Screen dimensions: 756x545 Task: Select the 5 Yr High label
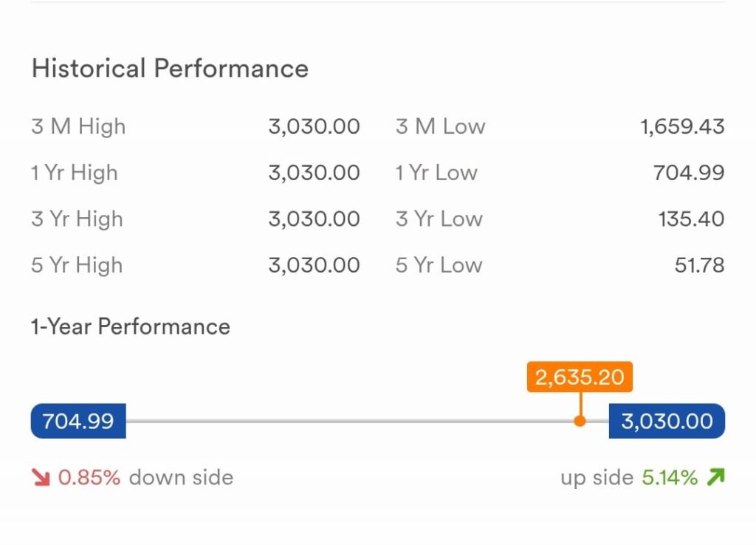tap(77, 265)
